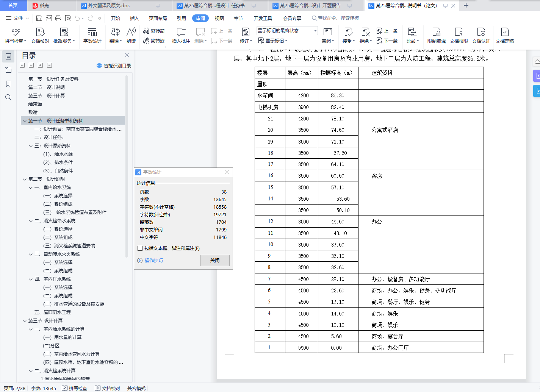The image size is (540, 392).
Task: Collapse the 三：设计原始资料 node
Action: pos(31,146)
